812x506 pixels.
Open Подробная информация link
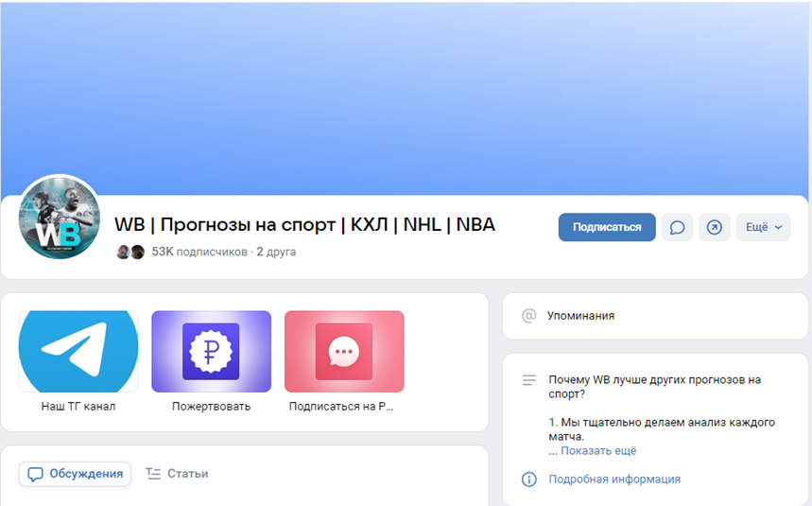pyautogui.click(x=614, y=480)
